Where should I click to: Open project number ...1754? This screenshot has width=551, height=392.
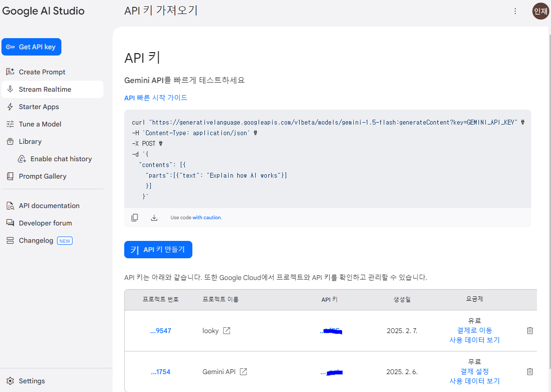pos(160,372)
